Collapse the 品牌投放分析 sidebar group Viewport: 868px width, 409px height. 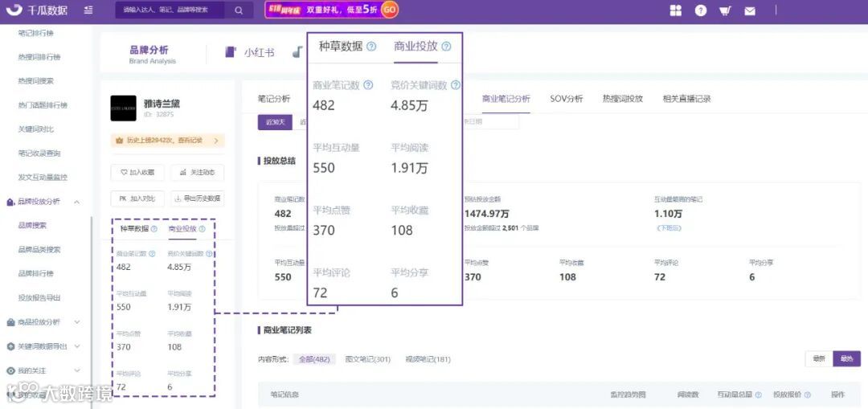coord(43,202)
